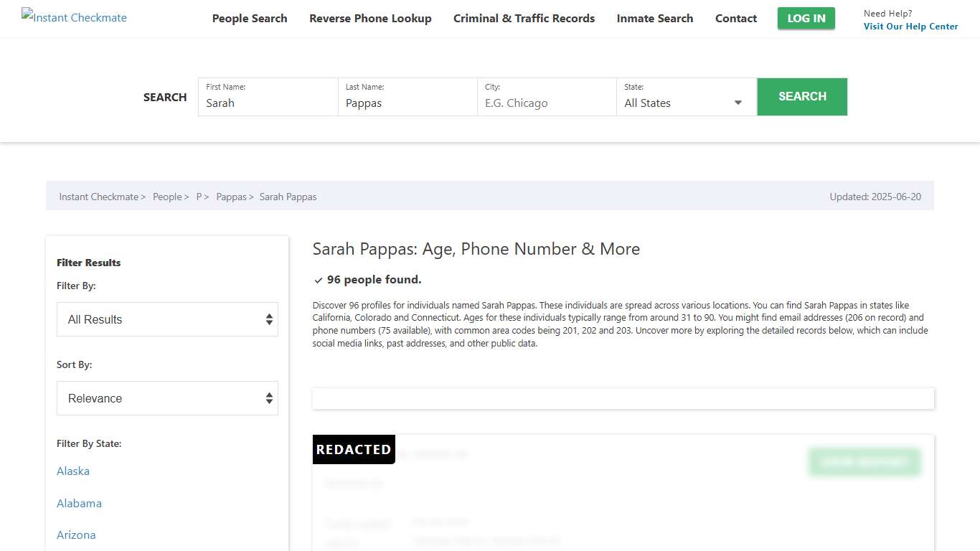Click the State dropdown arrow
The width and height of the screenshot is (980, 551).
[738, 103]
